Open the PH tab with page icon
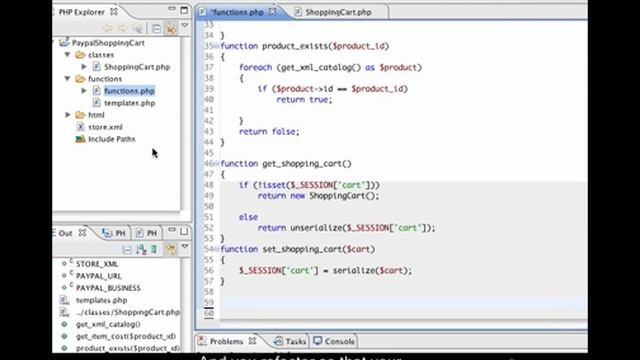The width and height of the screenshot is (640, 360). [x=147, y=233]
